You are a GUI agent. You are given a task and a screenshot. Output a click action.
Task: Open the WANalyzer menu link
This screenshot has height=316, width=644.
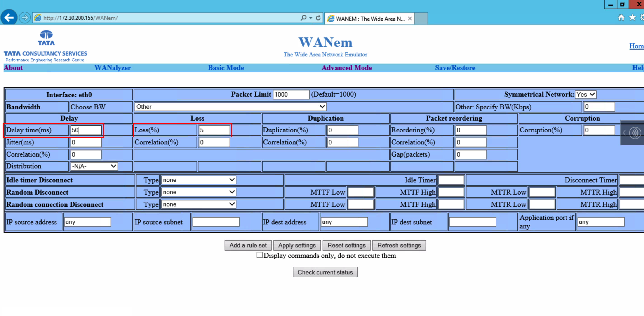(x=113, y=68)
